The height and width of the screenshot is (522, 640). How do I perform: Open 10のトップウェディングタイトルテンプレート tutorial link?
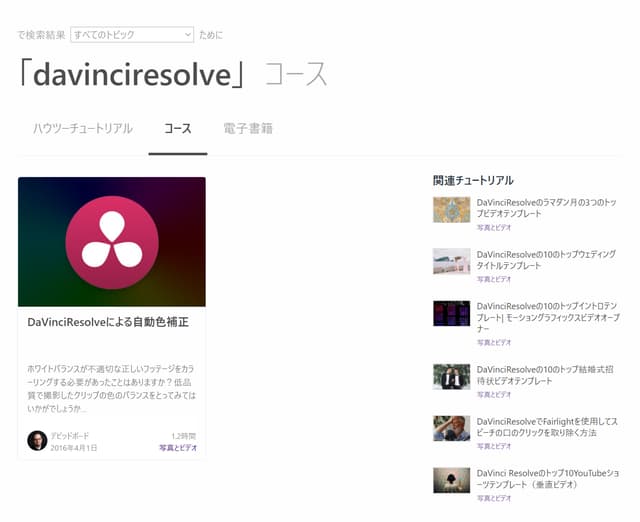546,260
